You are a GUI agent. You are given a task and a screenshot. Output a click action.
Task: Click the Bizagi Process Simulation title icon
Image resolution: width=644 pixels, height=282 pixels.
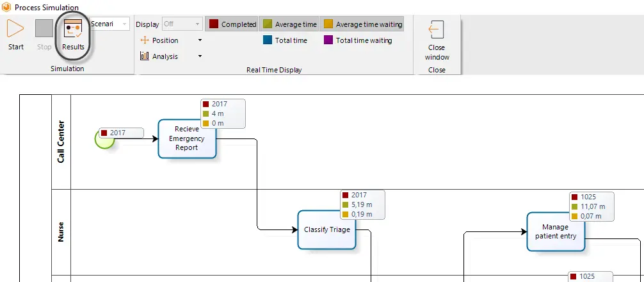[6, 8]
